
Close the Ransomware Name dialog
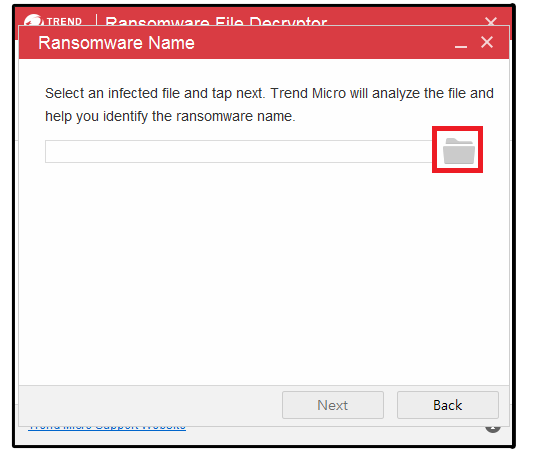click(487, 42)
